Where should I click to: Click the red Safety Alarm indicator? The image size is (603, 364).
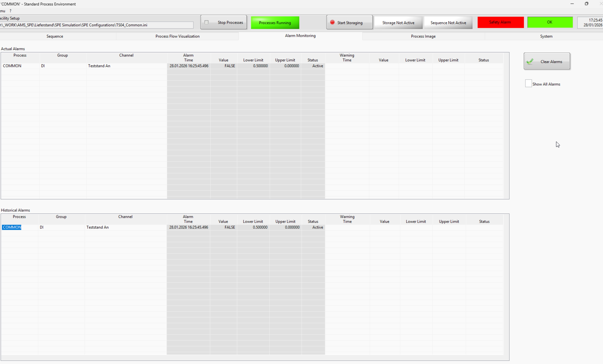pos(500,22)
